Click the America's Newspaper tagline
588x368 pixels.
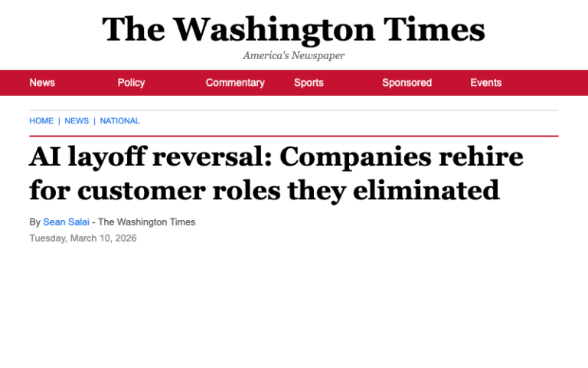pos(294,55)
